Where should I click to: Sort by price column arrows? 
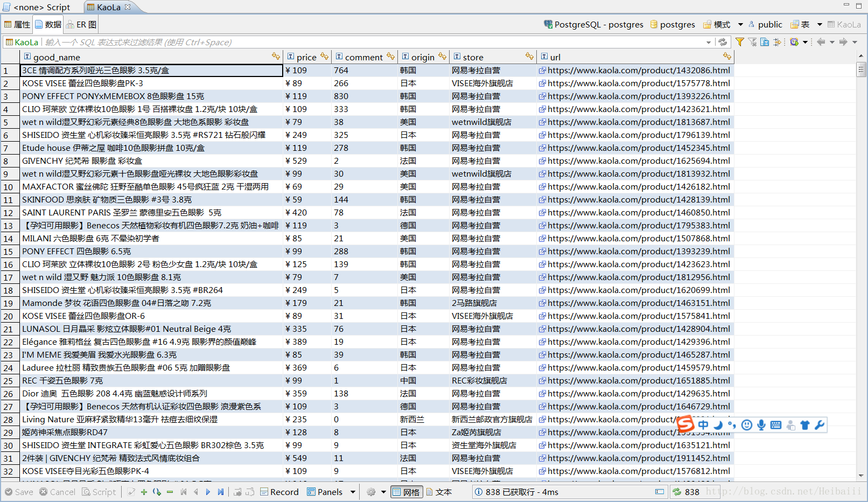click(x=324, y=57)
